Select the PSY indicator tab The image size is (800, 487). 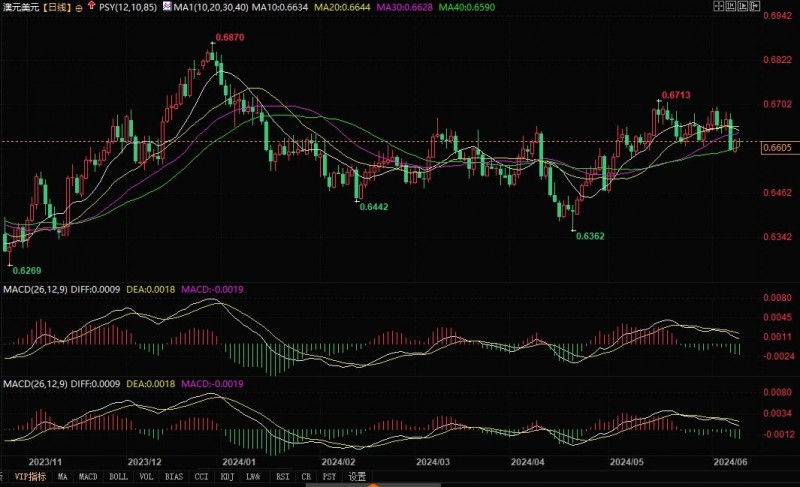pyautogui.click(x=329, y=477)
